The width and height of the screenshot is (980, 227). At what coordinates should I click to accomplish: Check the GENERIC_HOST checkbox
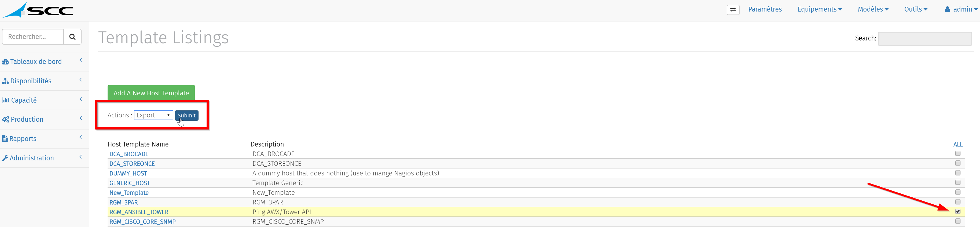957,182
